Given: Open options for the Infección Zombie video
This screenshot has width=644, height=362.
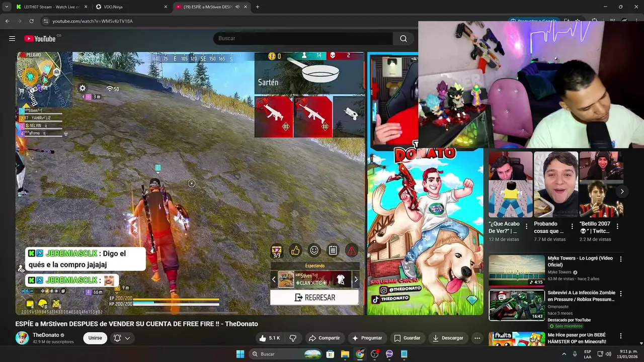Looking at the screenshot, I should coord(620,293).
